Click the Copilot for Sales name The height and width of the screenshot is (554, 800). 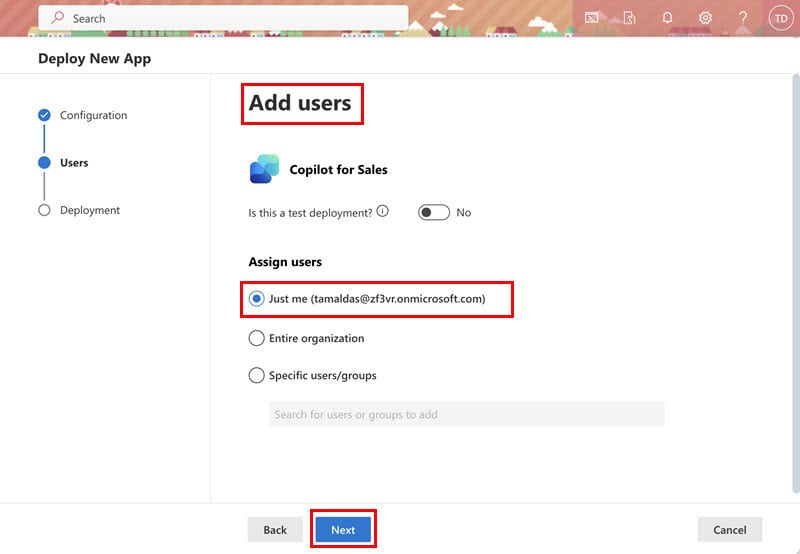coord(338,169)
